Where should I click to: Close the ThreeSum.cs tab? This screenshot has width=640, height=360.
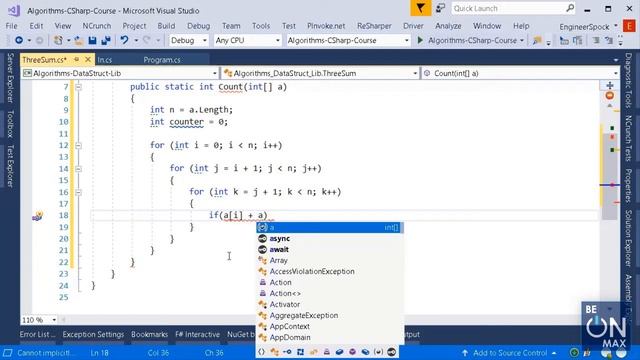(88, 60)
